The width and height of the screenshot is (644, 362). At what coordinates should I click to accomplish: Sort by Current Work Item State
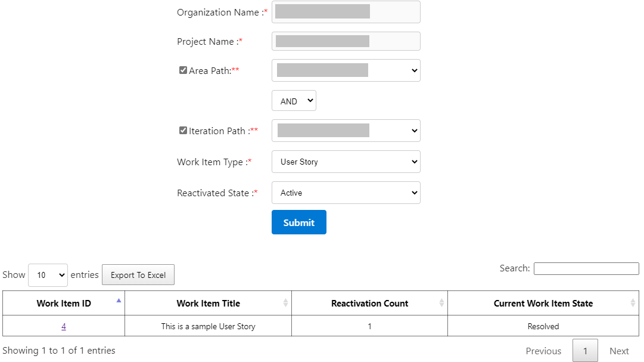(x=633, y=303)
